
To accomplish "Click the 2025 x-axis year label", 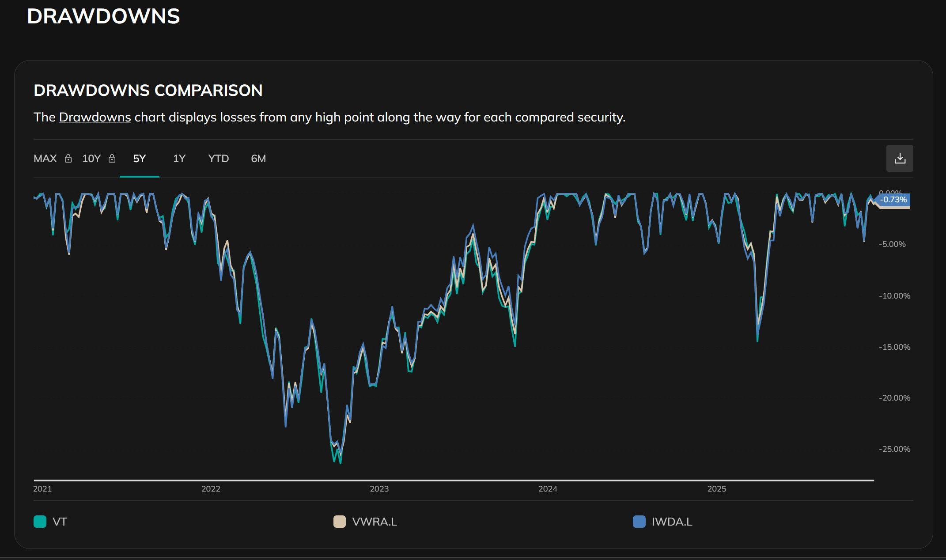I will (x=716, y=489).
